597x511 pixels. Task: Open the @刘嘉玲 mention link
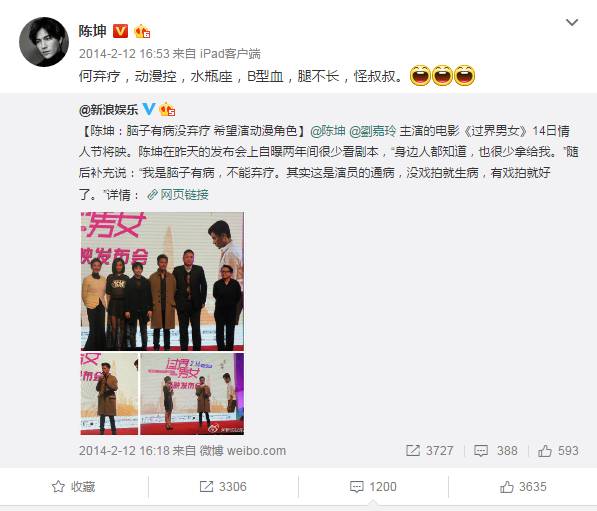click(372, 131)
